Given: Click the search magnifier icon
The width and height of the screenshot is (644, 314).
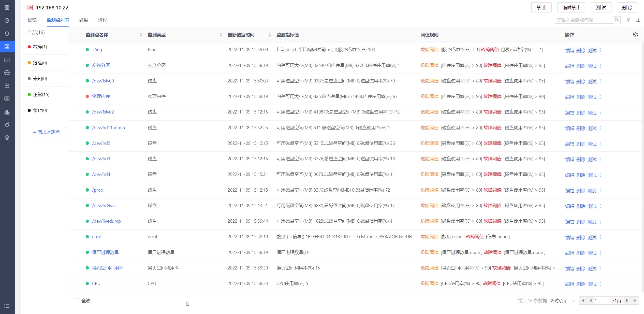Looking at the screenshot, I should [617, 20].
